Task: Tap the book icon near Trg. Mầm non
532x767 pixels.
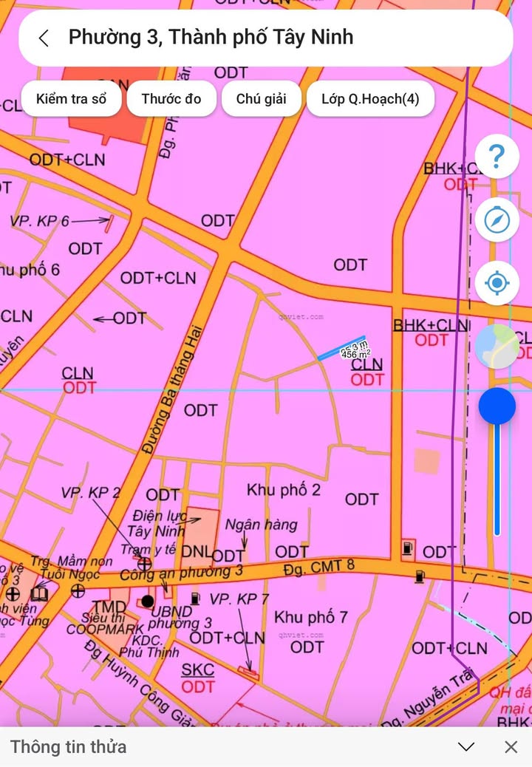Action: [39, 594]
